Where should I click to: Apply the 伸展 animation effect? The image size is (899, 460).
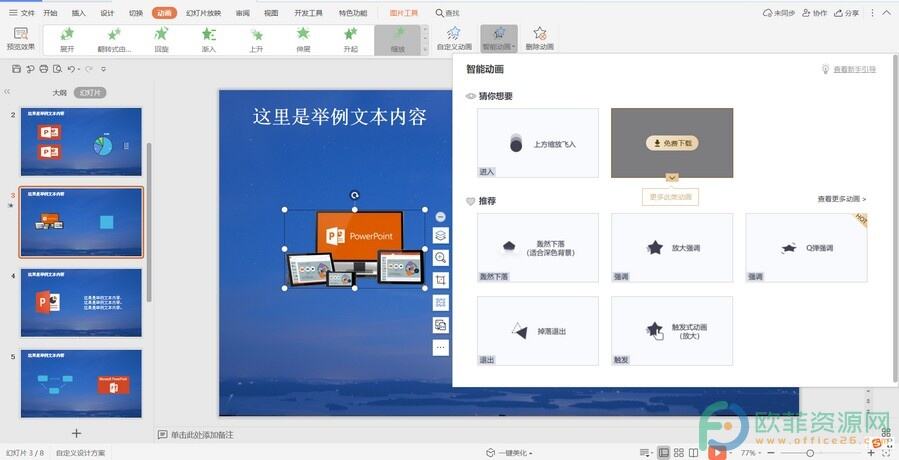pos(303,40)
